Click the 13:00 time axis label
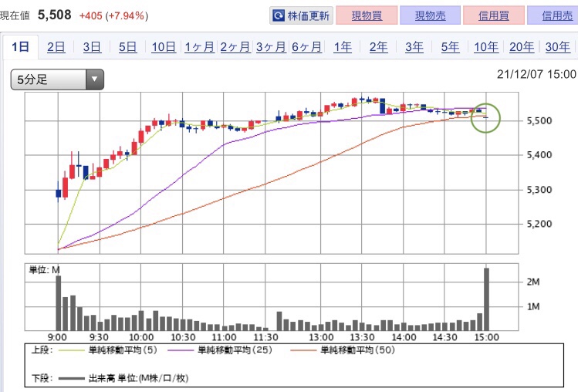 321,337
